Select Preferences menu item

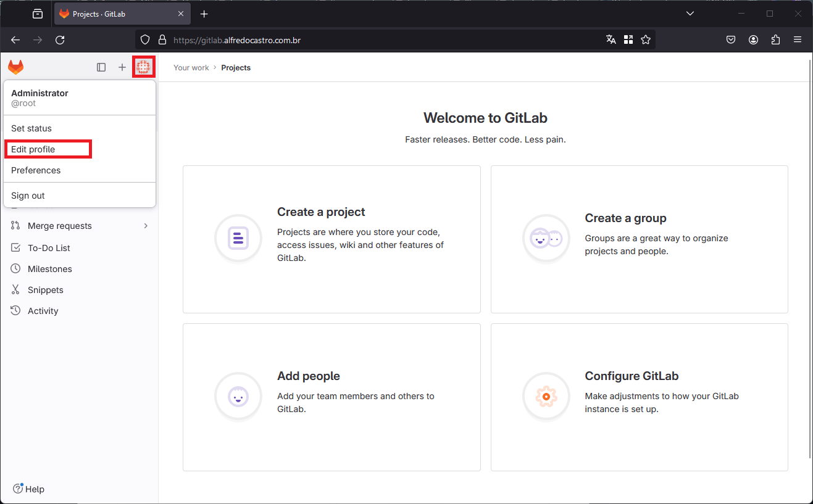tap(80, 170)
